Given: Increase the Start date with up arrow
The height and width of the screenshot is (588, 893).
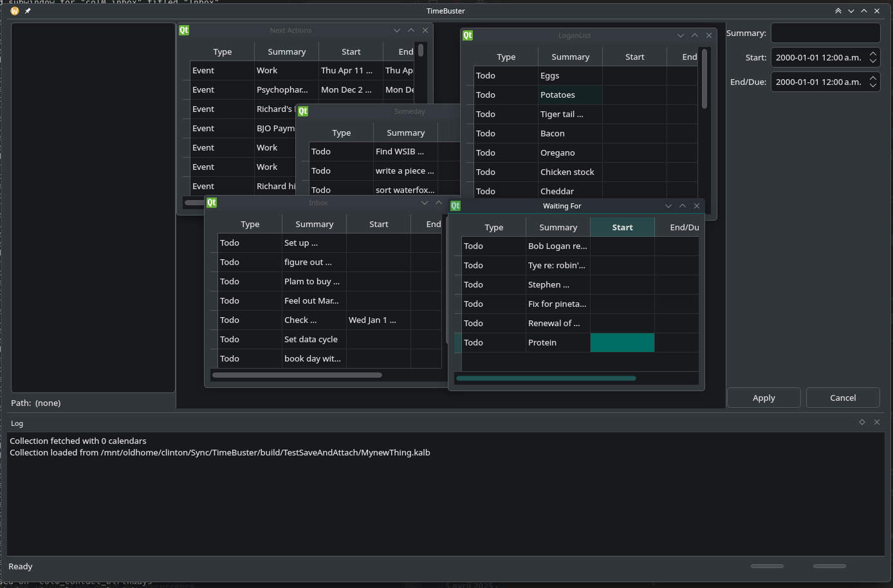Looking at the screenshot, I should coord(873,54).
